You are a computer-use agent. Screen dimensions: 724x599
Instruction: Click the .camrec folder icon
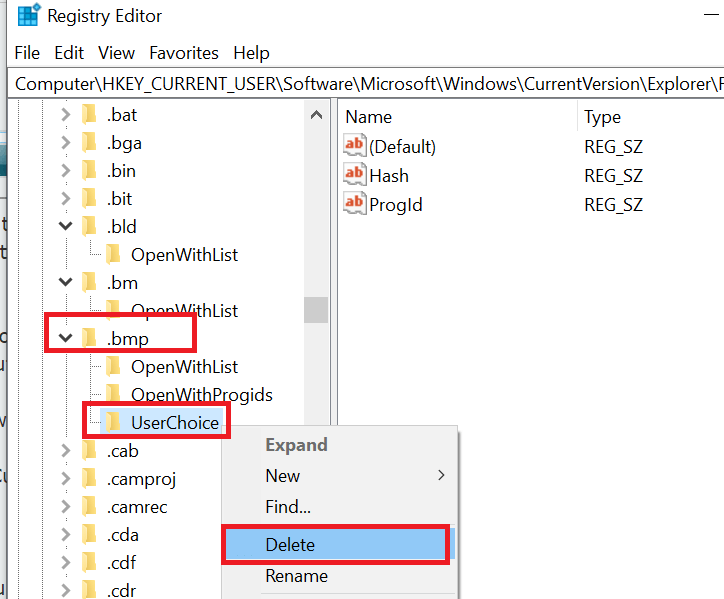(89, 507)
